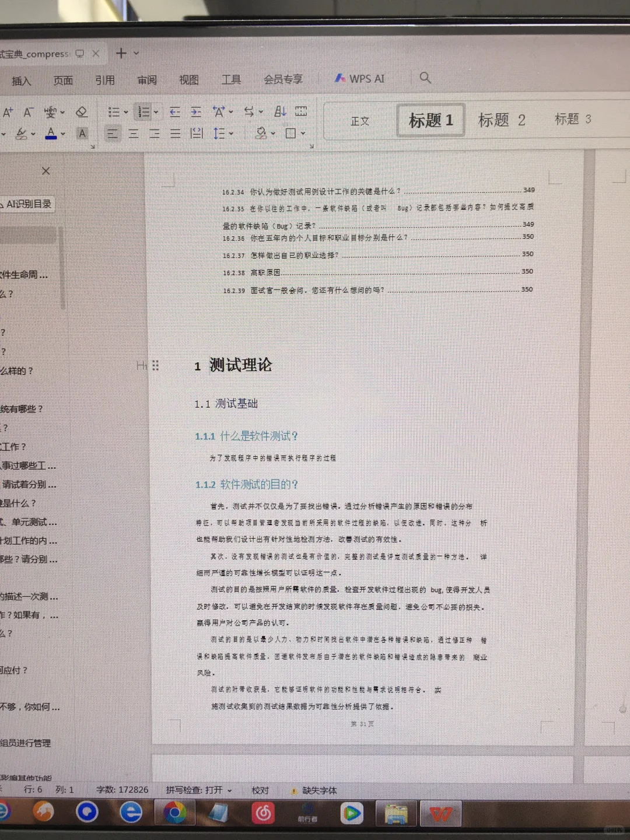Open the 插入 ribbon tab
Screen dimensions: 630x840
tap(21, 80)
